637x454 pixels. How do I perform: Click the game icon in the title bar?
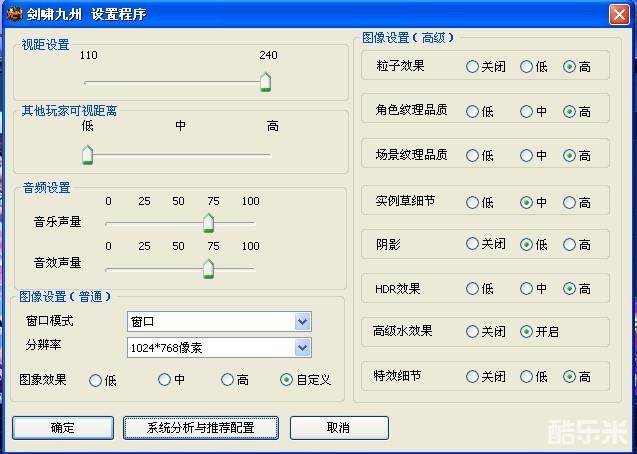[x=14, y=13]
